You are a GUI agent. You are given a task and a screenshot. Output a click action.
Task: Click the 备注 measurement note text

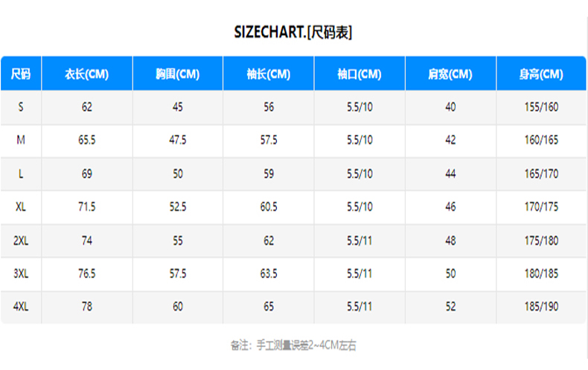293,345
